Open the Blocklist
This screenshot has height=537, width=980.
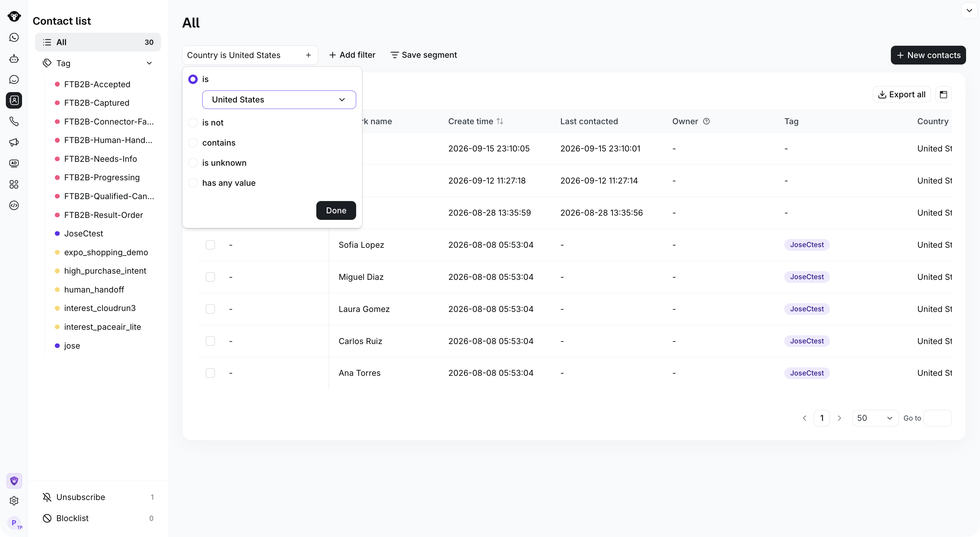[98, 518]
